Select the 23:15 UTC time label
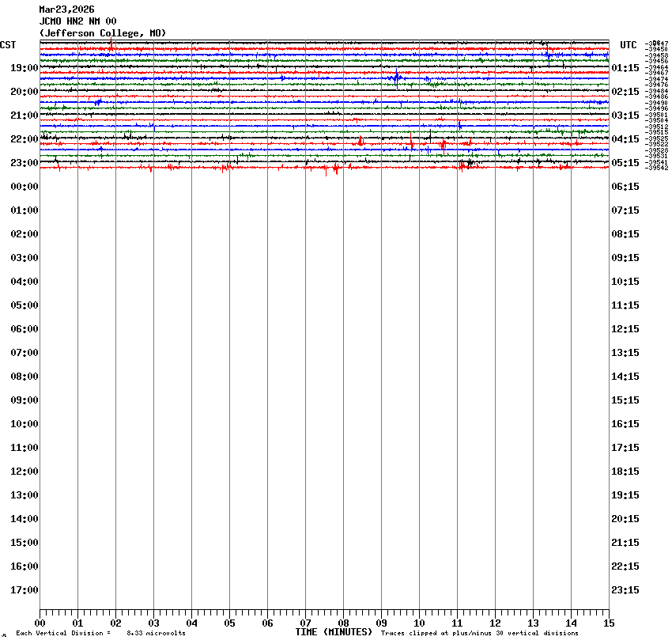Screen dimensions: 672x644 (625, 590)
